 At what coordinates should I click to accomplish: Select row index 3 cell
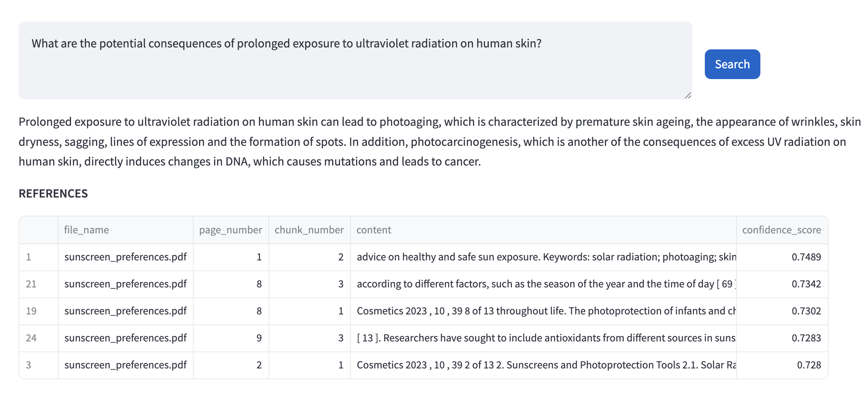pos(39,365)
